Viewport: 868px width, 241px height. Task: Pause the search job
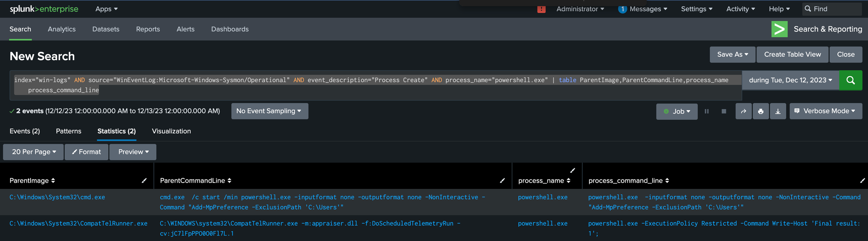(707, 111)
